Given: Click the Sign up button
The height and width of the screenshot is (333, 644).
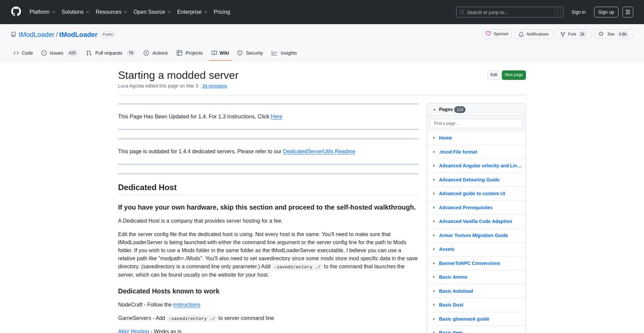Looking at the screenshot, I should click(x=606, y=12).
